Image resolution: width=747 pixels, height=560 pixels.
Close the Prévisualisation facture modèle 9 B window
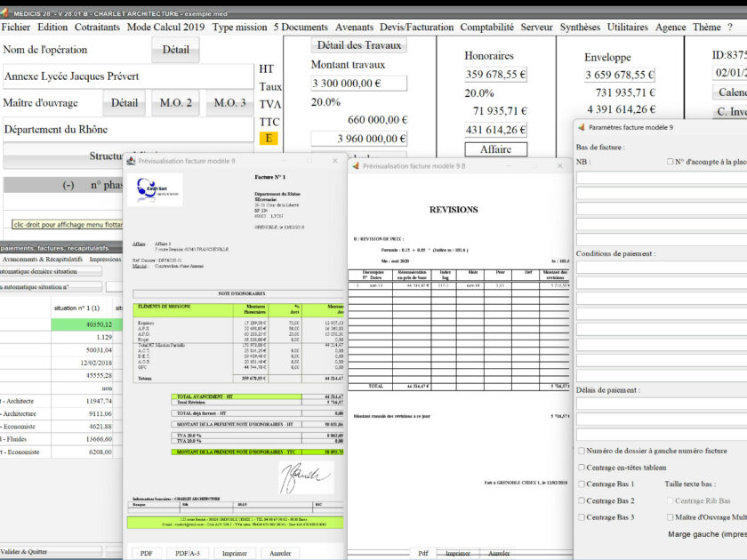(559, 165)
